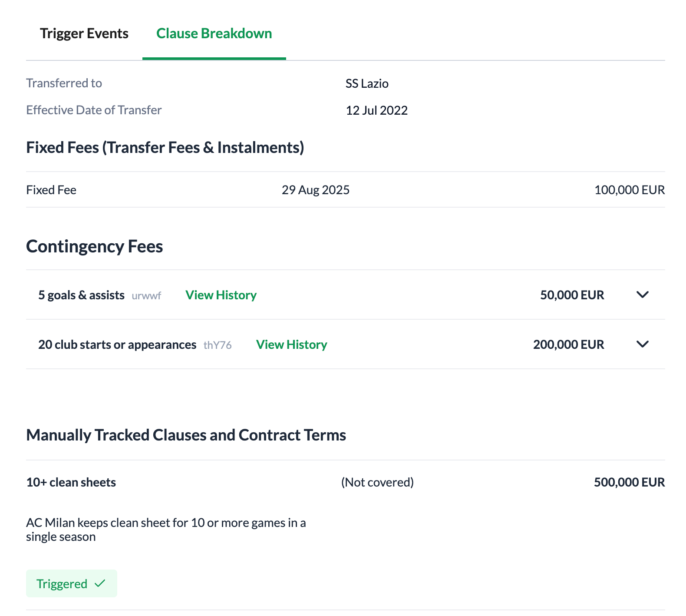The height and width of the screenshot is (616, 686).
Task: Click the Triggered status label text
Action: pyautogui.click(x=62, y=584)
